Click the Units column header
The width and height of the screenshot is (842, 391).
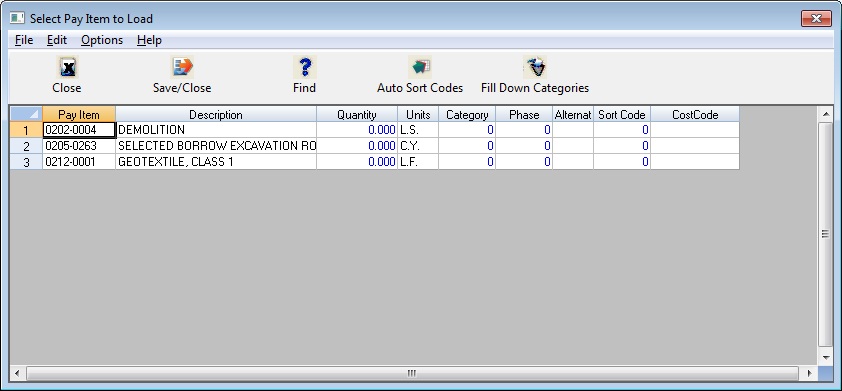click(418, 114)
